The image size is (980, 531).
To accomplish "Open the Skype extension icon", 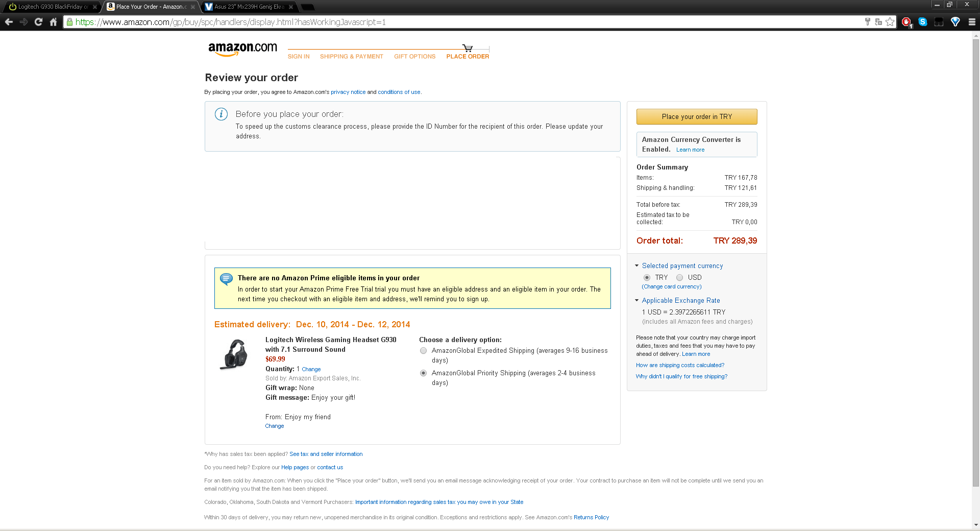I will tap(923, 21).
